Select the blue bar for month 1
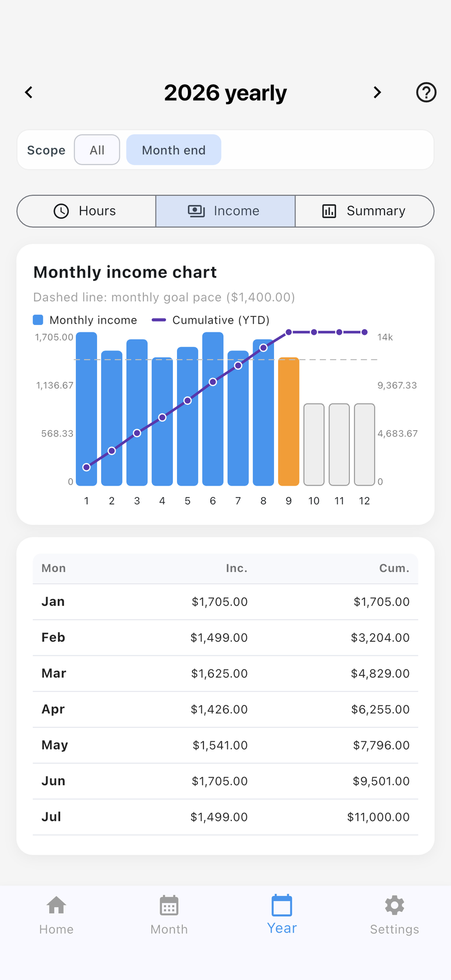The height and width of the screenshot is (980, 451). [x=86, y=409]
